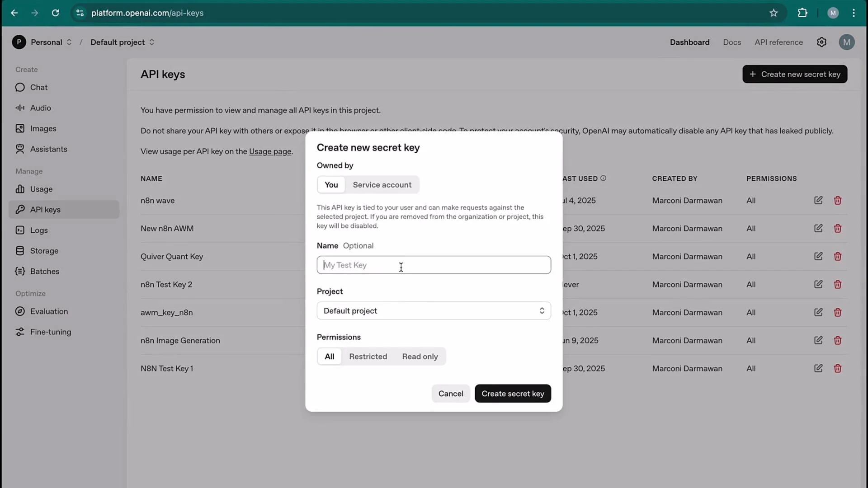Image resolution: width=868 pixels, height=488 pixels.
Task: Open the Default project dropdown in dialog
Action: [x=434, y=311]
